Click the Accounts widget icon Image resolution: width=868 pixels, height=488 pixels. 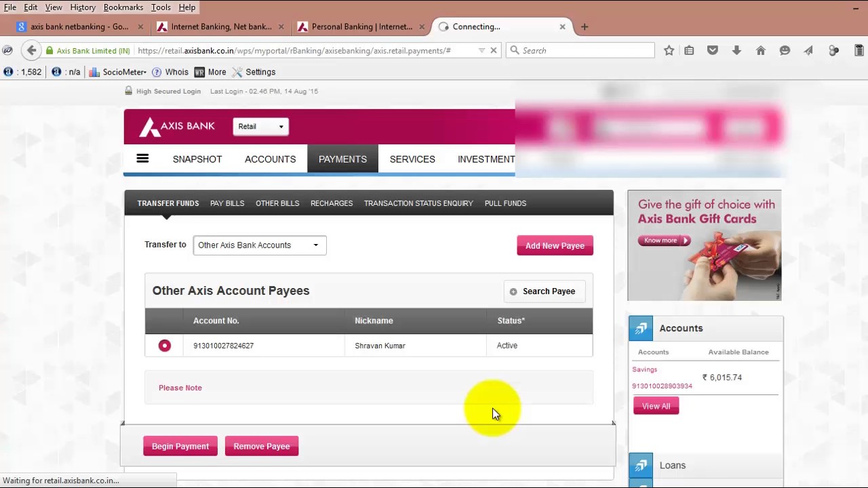(641, 328)
